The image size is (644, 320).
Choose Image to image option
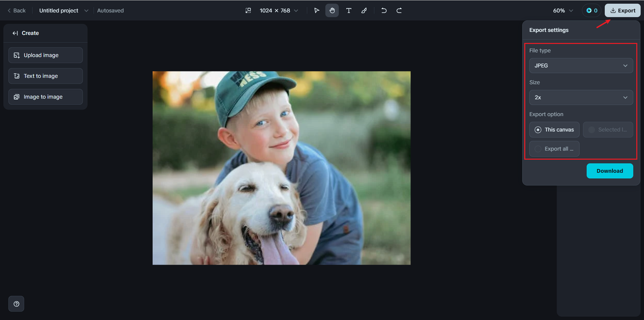pos(45,97)
